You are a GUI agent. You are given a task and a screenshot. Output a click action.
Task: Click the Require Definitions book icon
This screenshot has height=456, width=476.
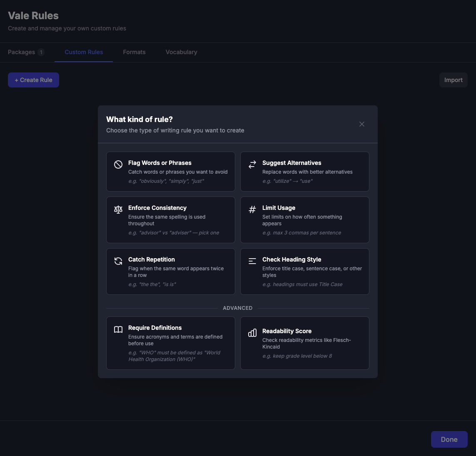[118, 329]
